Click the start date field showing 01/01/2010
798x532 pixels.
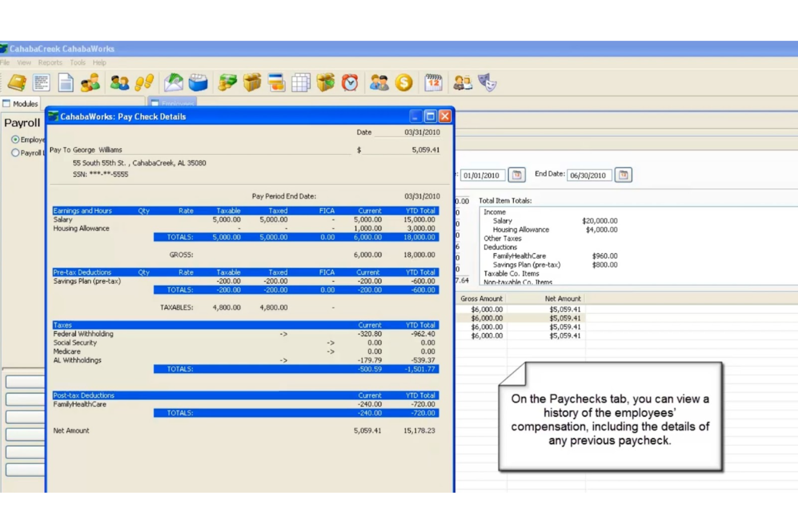pyautogui.click(x=482, y=175)
